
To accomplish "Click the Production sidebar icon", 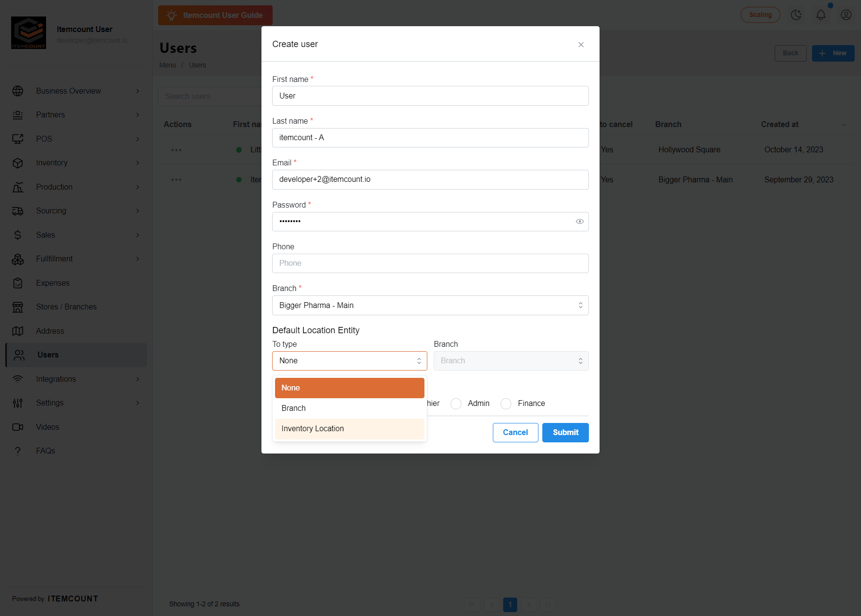I will point(18,187).
